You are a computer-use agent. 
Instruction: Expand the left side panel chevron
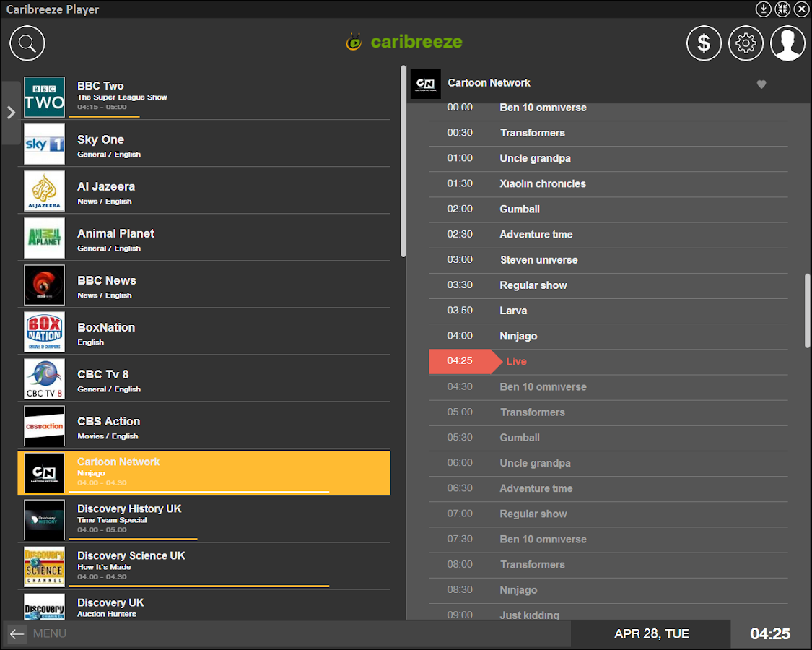[11, 113]
